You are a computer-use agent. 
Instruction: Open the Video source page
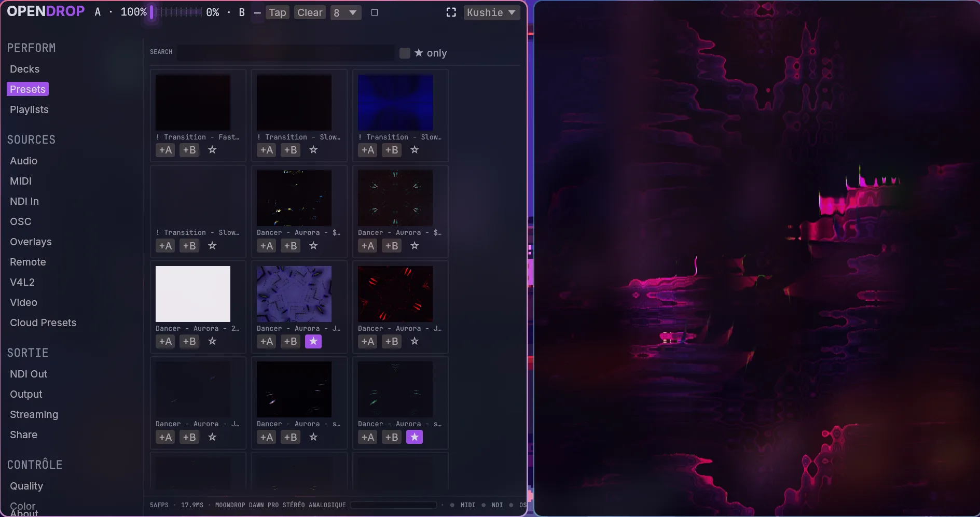[23, 302]
